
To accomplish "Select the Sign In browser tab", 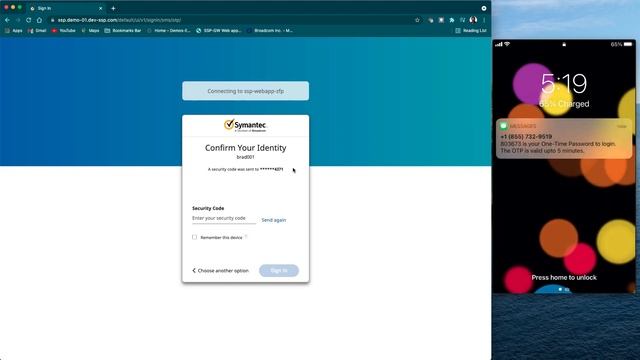I will [65, 8].
